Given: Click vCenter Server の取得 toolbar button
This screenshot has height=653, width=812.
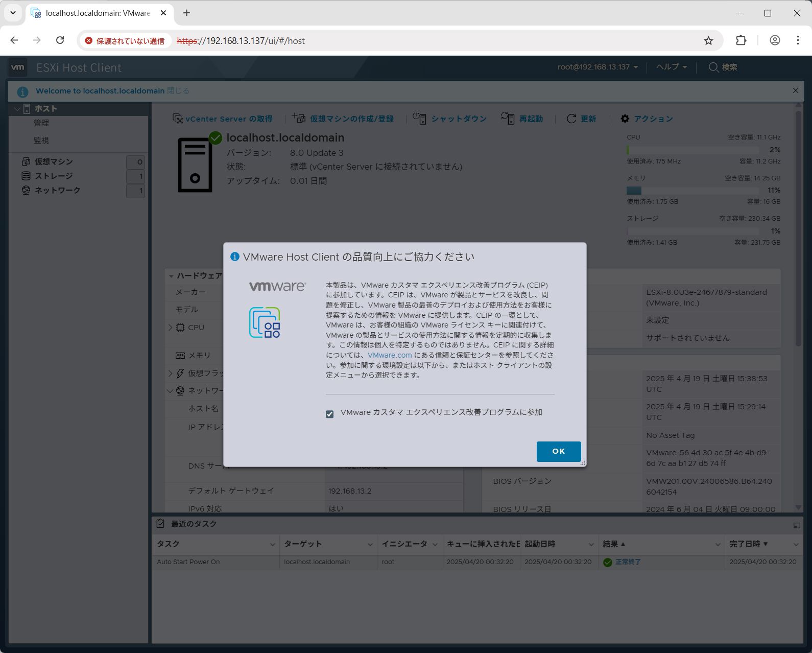Looking at the screenshot, I should (x=222, y=119).
